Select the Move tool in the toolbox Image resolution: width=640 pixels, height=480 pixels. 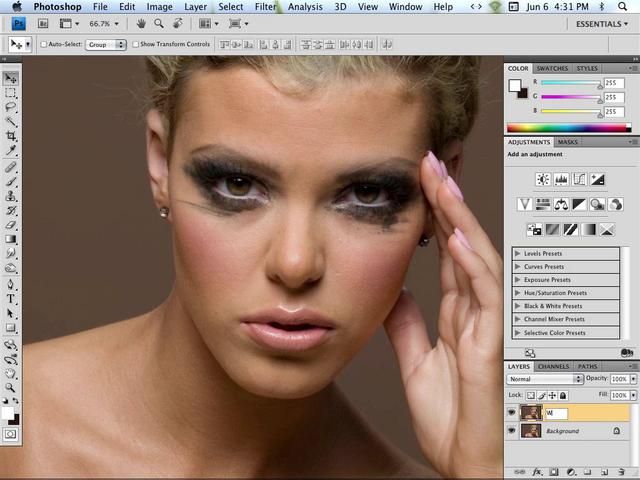(x=11, y=78)
